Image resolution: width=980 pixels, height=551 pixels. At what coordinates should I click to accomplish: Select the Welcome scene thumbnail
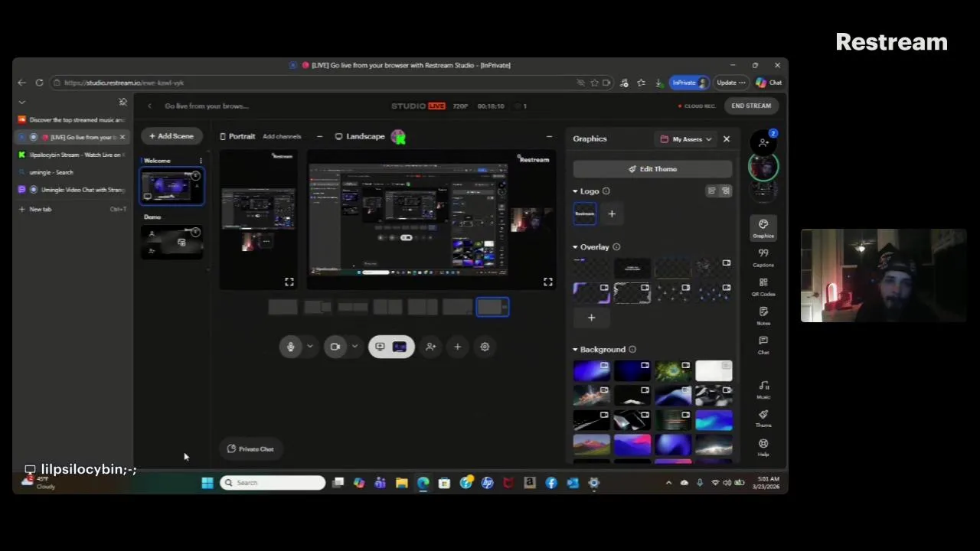(x=171, y=187)
